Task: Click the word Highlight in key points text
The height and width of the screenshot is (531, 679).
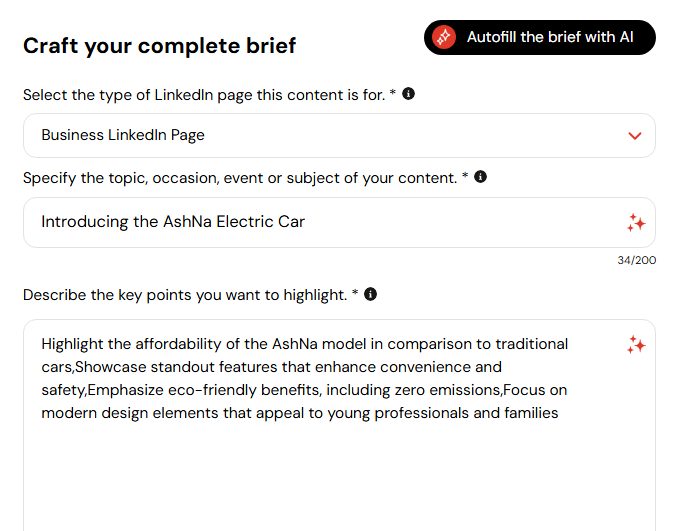Action: click(72, 344)
